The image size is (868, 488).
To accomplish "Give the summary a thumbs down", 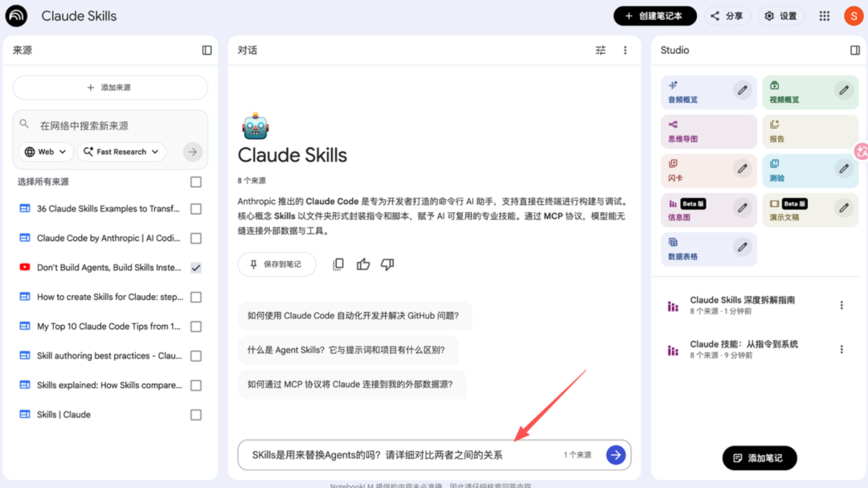I will click(x=387, y=265).
